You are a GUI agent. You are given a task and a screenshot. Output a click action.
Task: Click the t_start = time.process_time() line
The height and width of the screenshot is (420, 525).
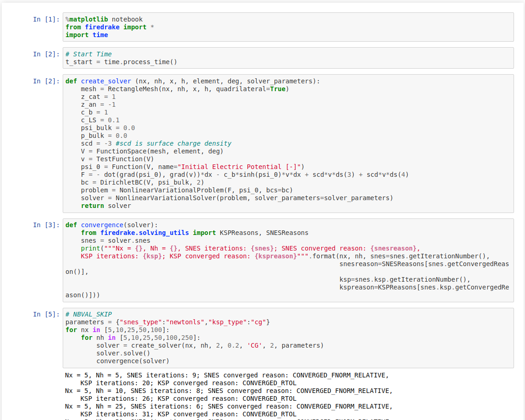click(121, 62)
